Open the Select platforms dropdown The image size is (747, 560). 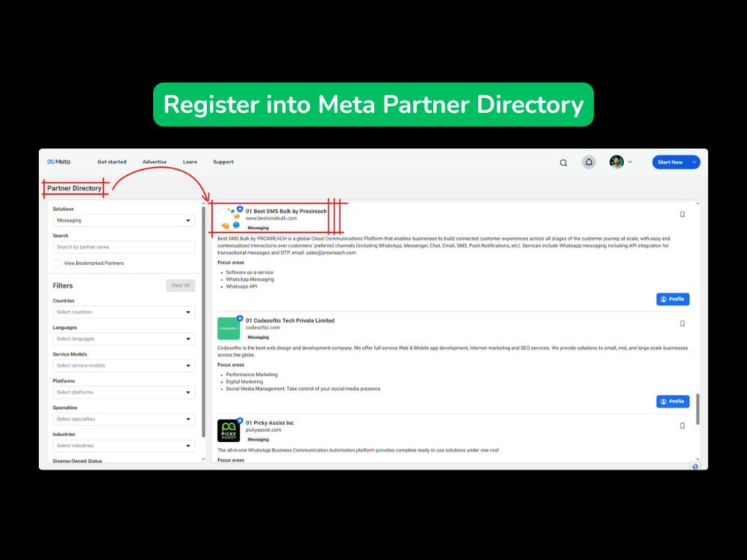(124, 393)
